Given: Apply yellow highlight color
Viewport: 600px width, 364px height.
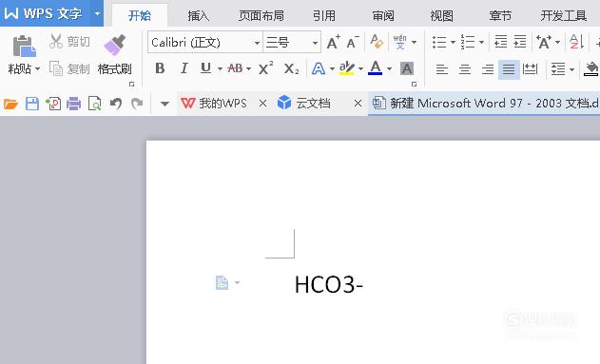Looking at the screenshot, I should [347, 68].
